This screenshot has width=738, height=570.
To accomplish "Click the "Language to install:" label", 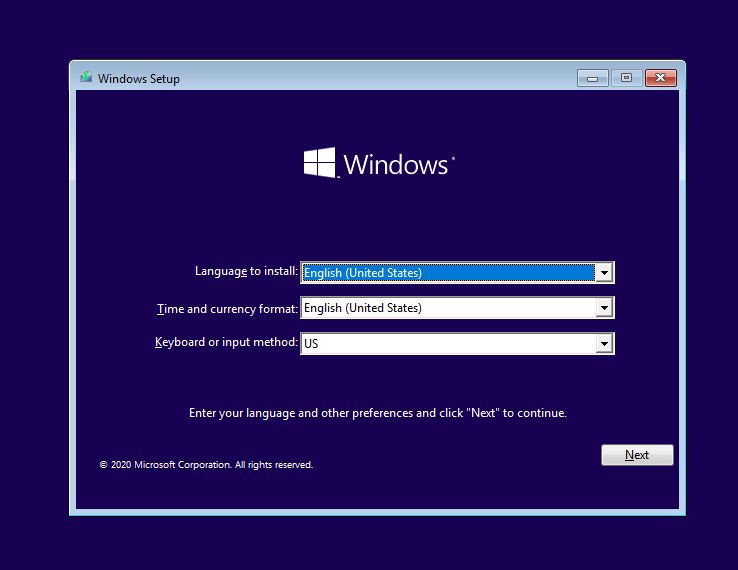I will pyautogui.click(x=246, y=271).
